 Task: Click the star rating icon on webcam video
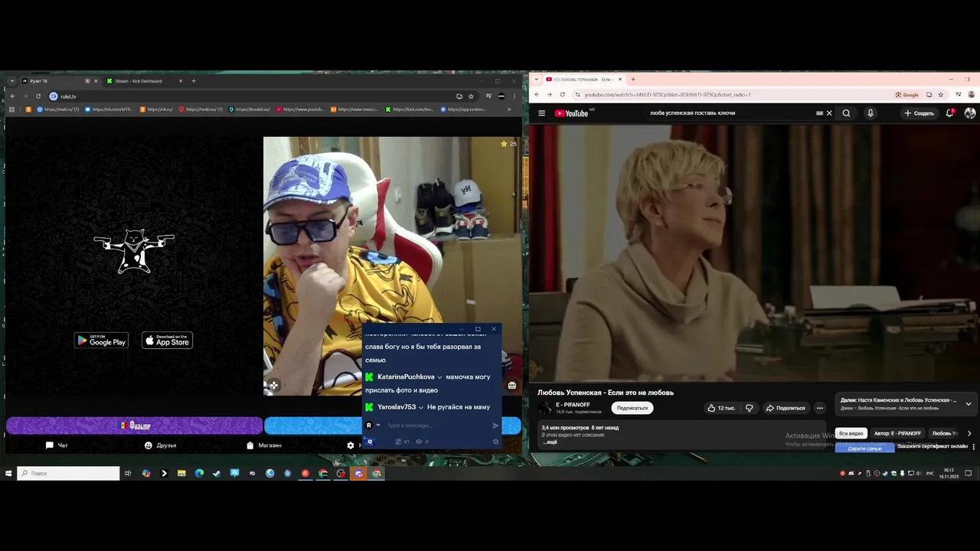[x=504, y=144]
